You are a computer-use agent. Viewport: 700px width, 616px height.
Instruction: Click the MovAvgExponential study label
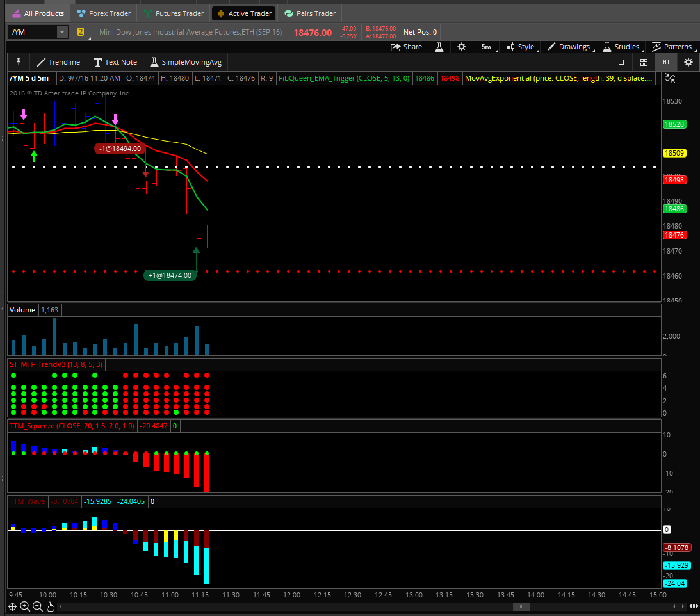(558, 78)
